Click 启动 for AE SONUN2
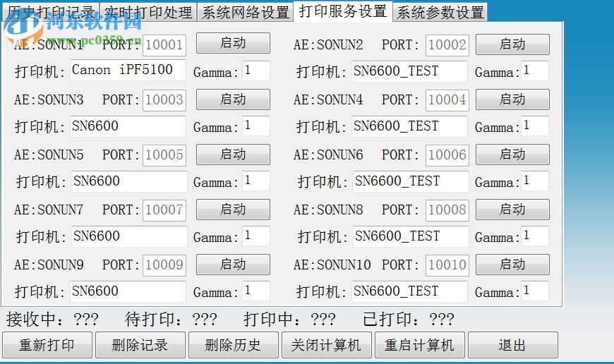Viewport: 614px width, 364px height. pyautogui.click(x=512, y=44)
